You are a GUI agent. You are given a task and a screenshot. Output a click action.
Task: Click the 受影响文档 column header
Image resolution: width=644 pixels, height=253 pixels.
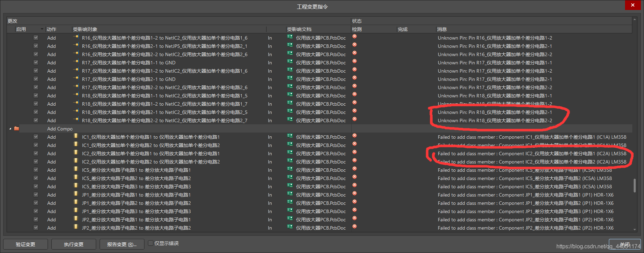point(318,29)
